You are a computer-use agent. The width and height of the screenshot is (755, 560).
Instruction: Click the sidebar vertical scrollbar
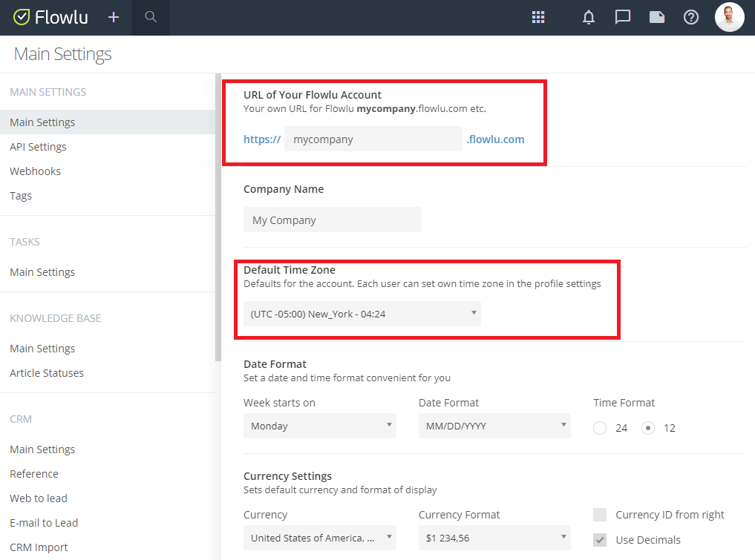(x=218, y=217)
